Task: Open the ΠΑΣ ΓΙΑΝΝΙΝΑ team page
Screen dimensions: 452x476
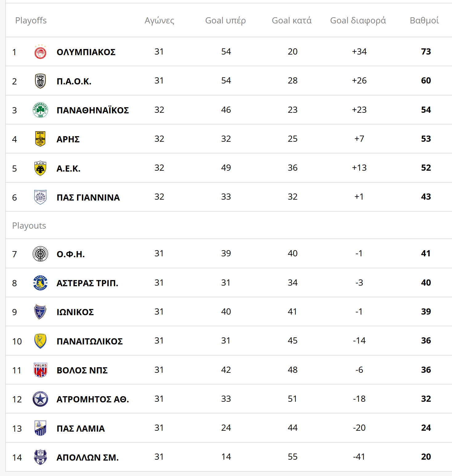Action: (88, 197)
